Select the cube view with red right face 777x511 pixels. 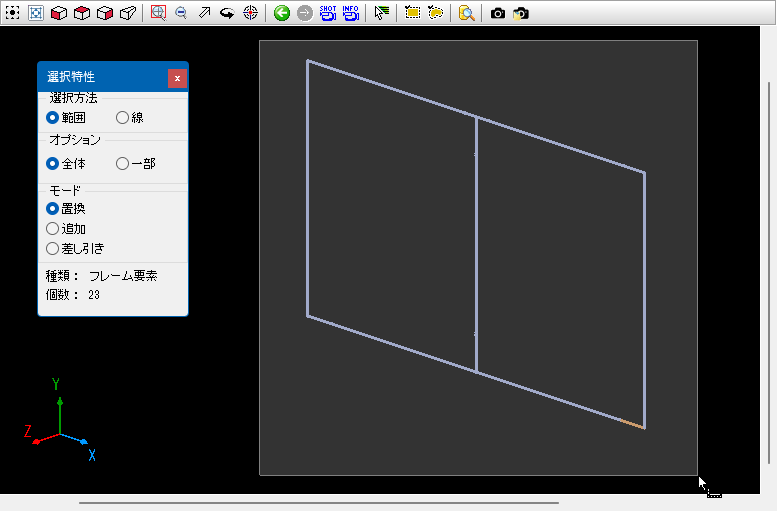coord(105,13)
